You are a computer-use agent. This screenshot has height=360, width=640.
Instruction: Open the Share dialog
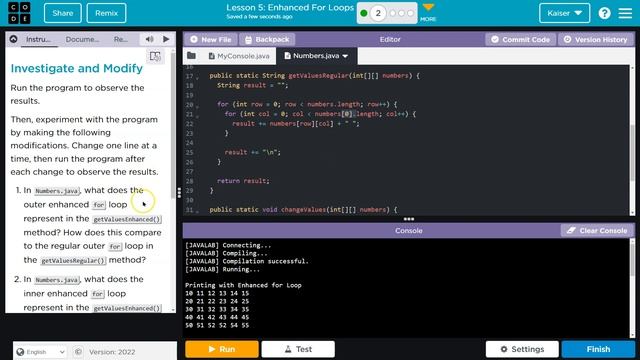[x=62, y=13]
